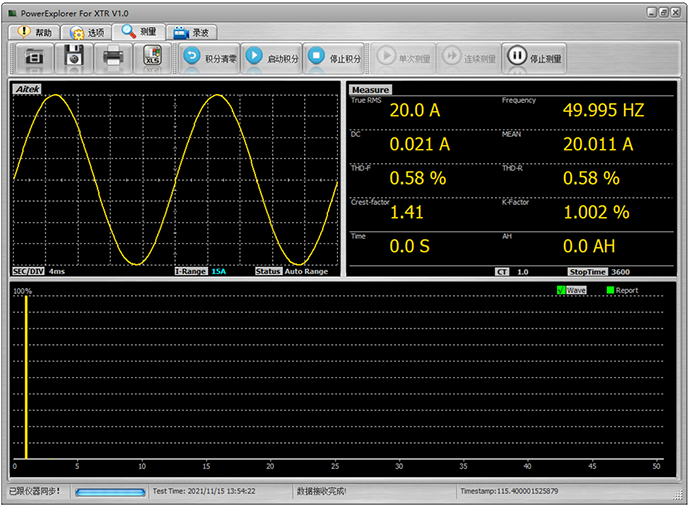This screenshot has height=508, width=690.
Task: Click the SEC/DIV label
Action: point(29,271)
